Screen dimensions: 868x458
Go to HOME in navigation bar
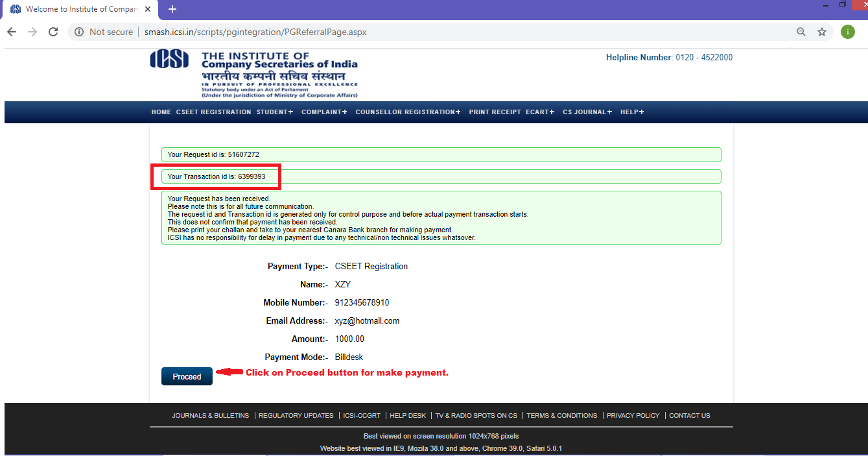161,112
